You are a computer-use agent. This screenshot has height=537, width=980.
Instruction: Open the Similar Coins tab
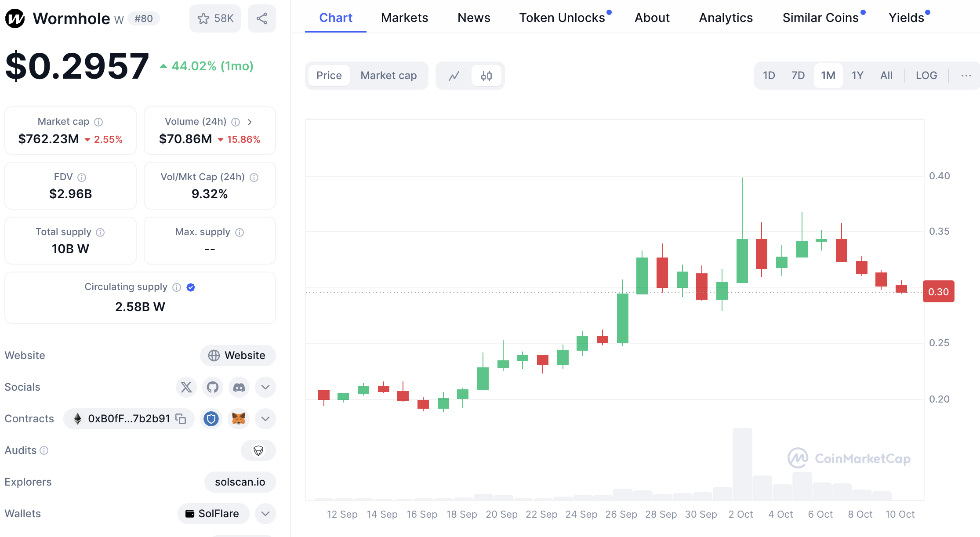[821, 18]
